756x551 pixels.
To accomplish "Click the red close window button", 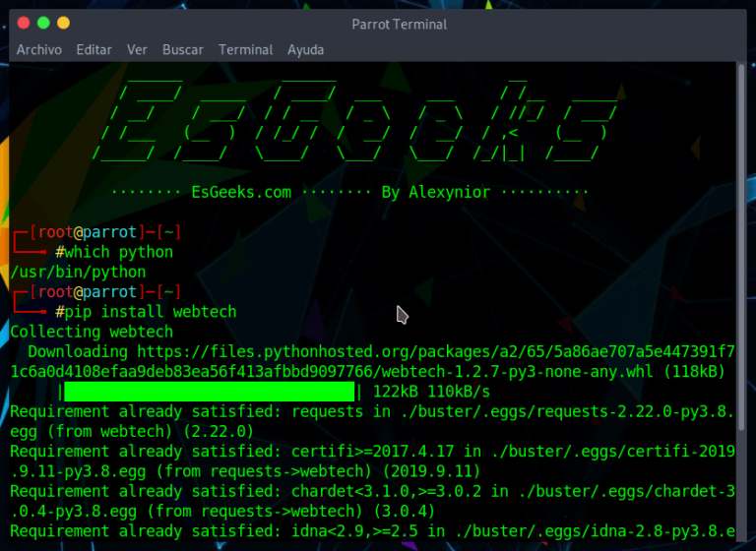I will point(24,23).
